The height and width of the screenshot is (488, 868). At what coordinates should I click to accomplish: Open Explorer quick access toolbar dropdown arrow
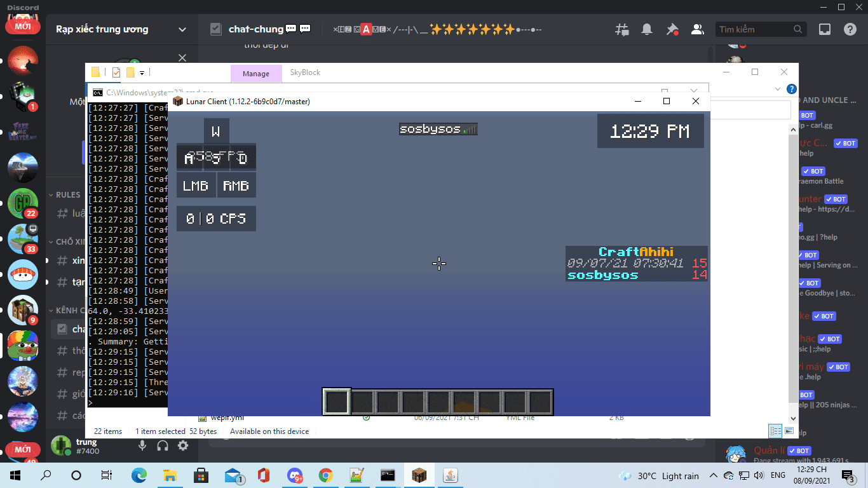(142, 72)
